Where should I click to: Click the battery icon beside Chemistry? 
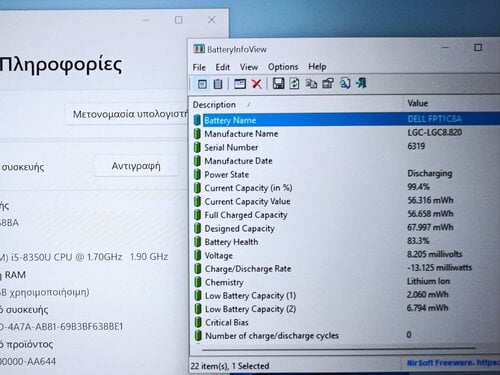(x=198, y=282)
